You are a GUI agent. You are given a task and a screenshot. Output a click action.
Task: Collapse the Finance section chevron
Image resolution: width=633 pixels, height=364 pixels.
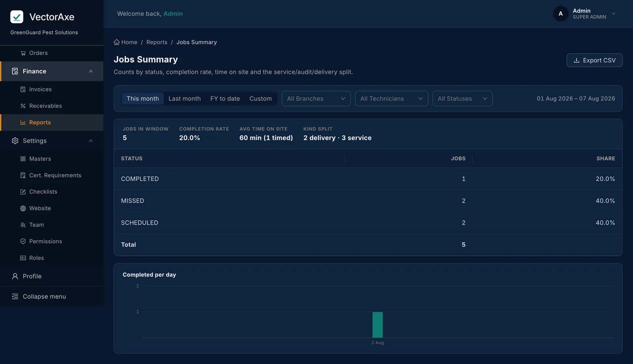coord(91,71)
